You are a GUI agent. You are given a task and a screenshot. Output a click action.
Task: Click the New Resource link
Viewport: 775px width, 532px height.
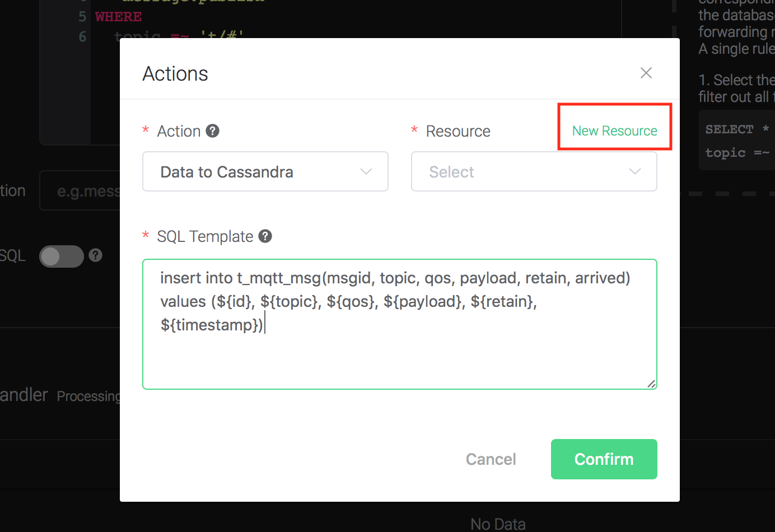coord(614,131)
